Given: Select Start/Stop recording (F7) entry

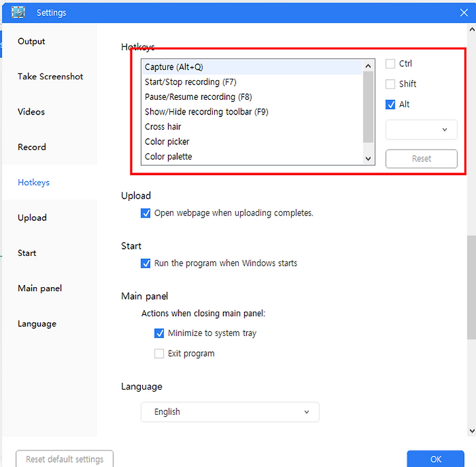Looking at the screenshot, I should [252, 82].
